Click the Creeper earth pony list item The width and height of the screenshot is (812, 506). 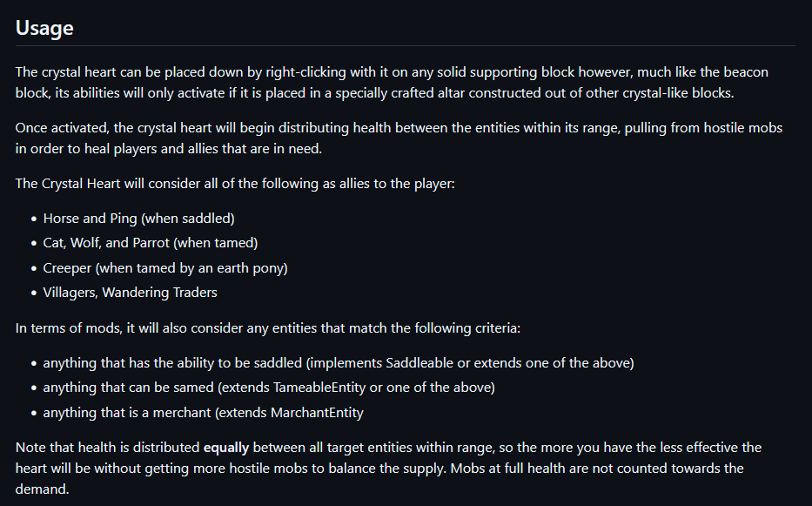click(x=164, y=267)
